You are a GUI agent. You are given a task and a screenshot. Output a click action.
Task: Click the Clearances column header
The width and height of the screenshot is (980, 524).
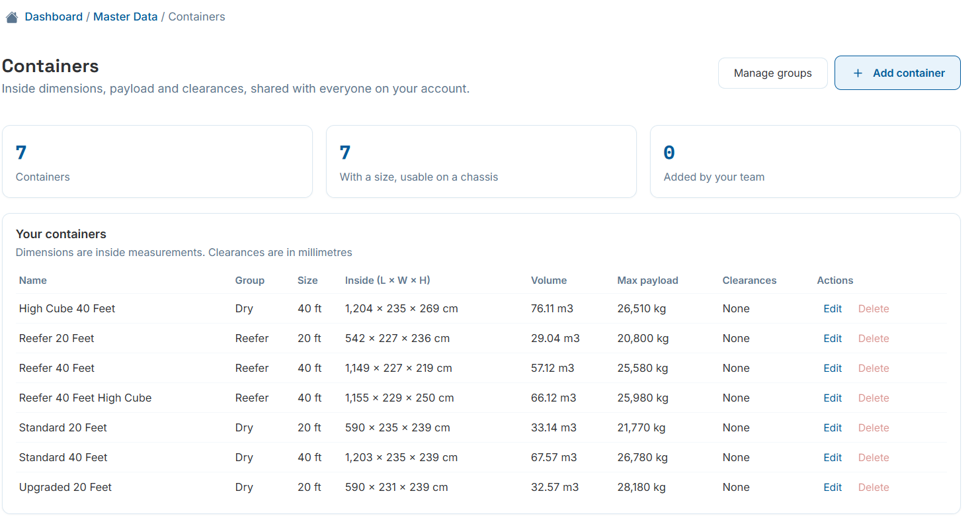click(x=749, y=281)
